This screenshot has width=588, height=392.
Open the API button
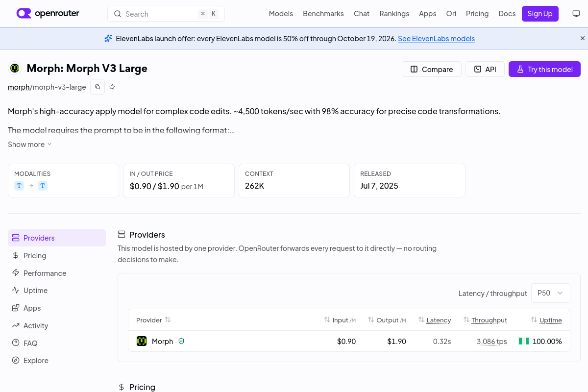(x=485, y=69)
